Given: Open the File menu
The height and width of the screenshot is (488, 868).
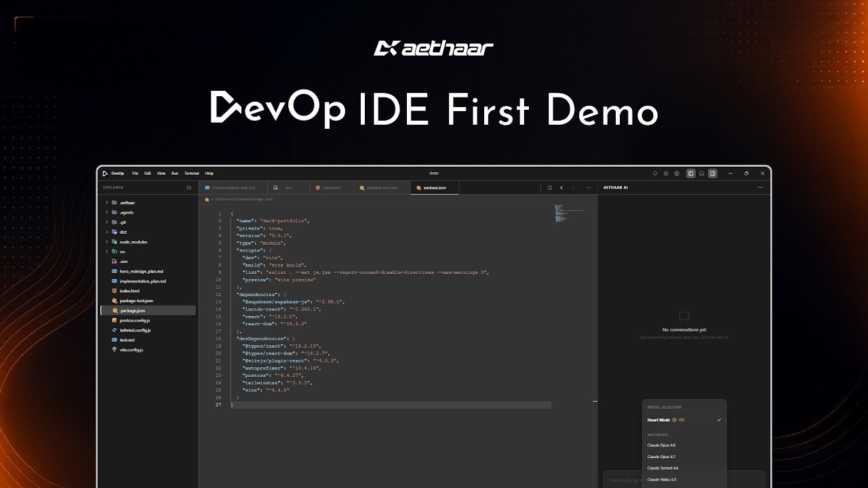Looking at the screenshot, I should coord(135,174).
